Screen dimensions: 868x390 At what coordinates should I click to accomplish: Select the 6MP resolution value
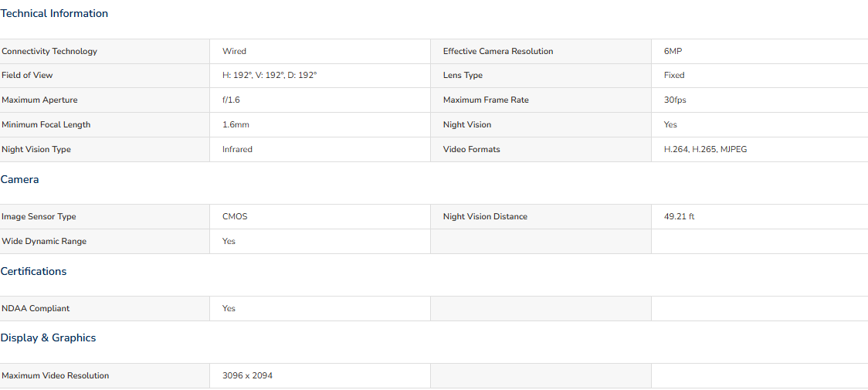[x=673, y=52]
